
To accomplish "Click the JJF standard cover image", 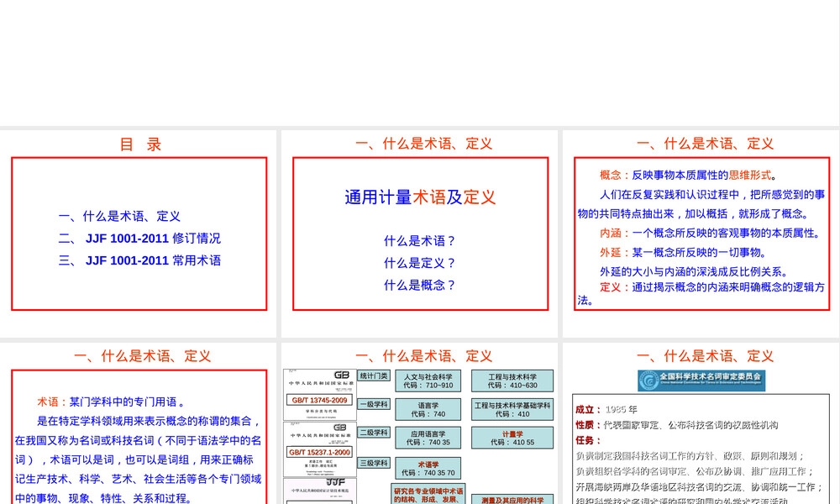I will coord(320,491).
